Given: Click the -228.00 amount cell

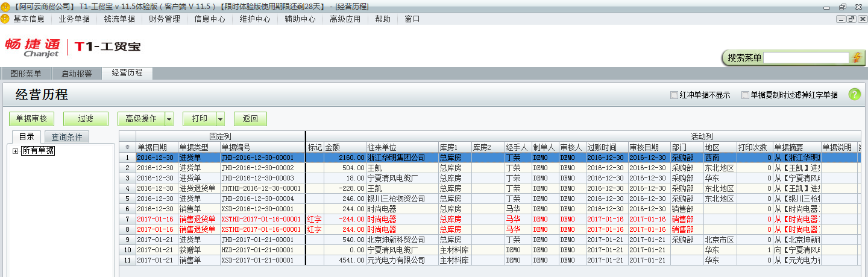Looking at the screenshot, I should point(345,188).
